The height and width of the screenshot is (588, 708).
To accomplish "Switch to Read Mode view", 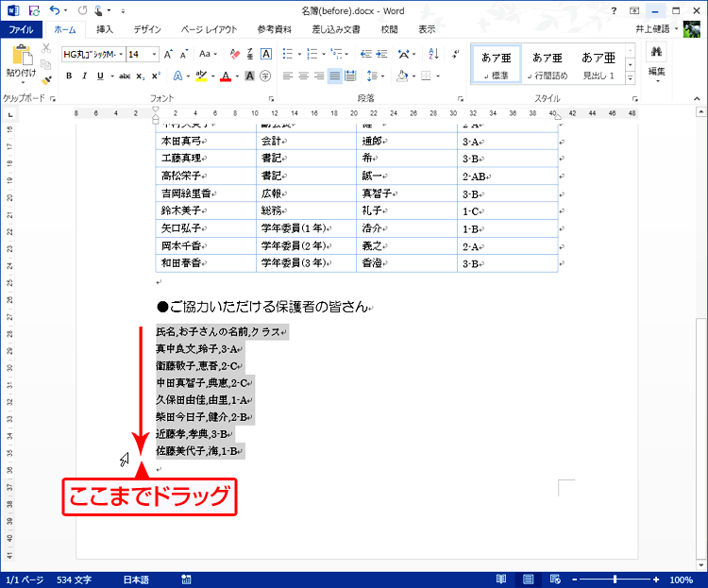I will [x=501, y=579].
